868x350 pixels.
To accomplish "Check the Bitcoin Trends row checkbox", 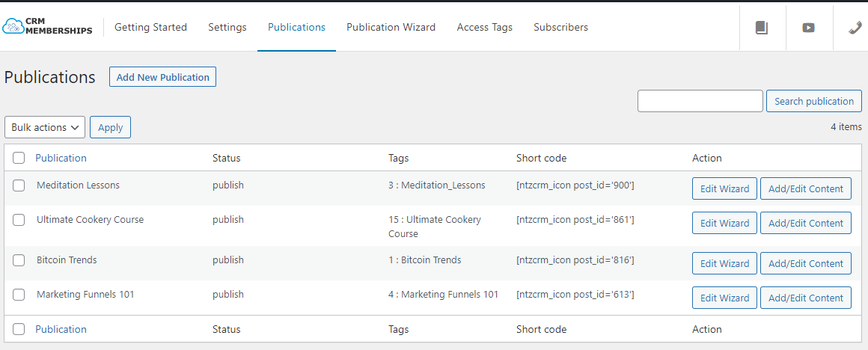I will (19, 260).
